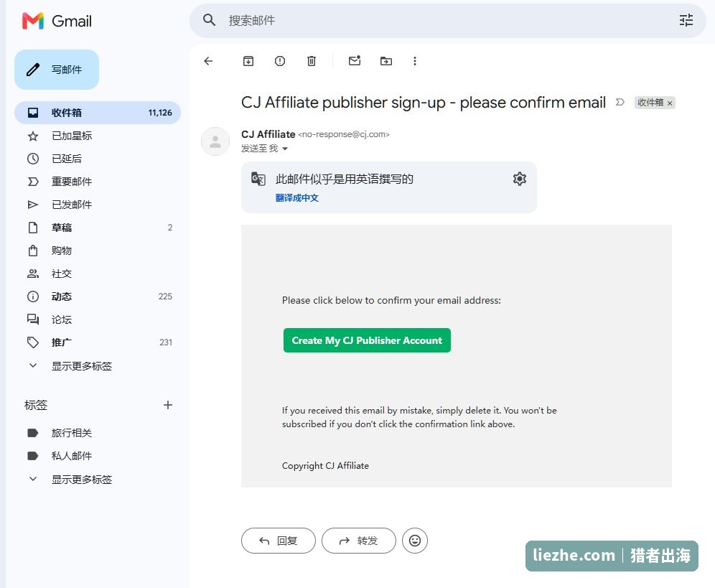Focus the 搜索邮件 search field
715x588 pixels.
point(447,21)
